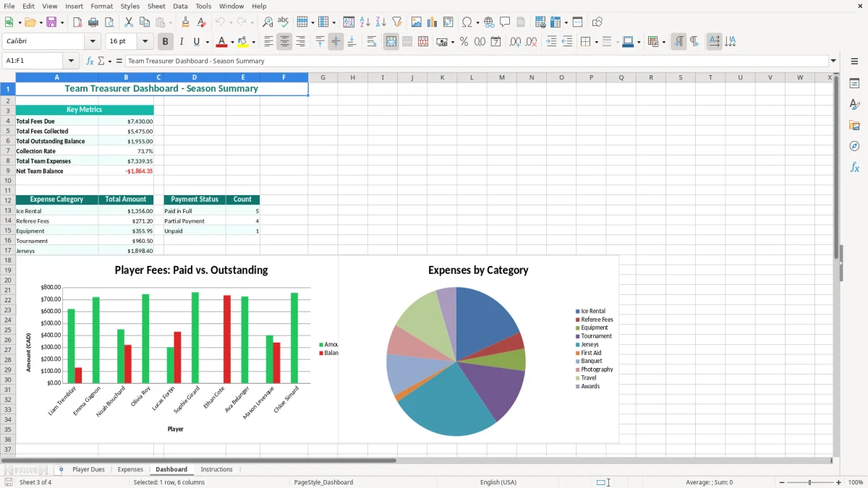Adjust the zoom slider
Screen dimensions: 868x488
[809, 482]
